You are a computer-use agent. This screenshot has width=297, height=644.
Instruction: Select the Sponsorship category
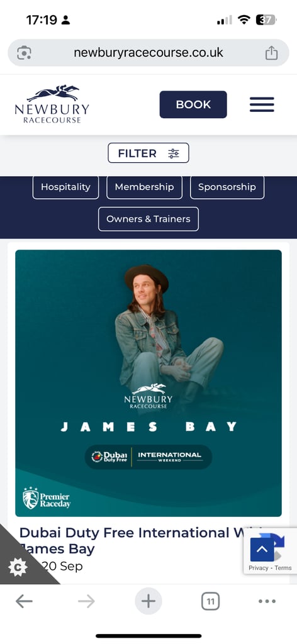[227, 187]
